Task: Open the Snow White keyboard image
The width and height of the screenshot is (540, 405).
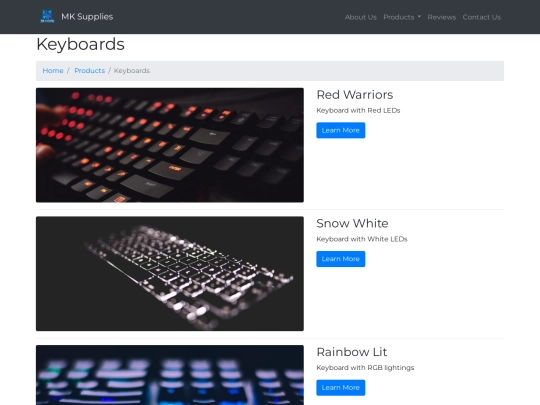Action: pyautogui.click(x=170, y=274)
